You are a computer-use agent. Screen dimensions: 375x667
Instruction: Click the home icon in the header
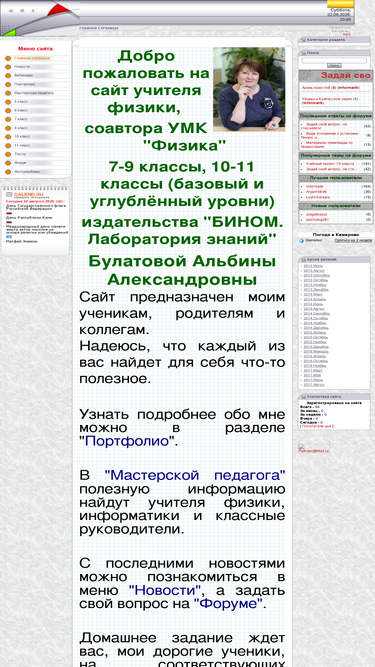tap(11, 11)
